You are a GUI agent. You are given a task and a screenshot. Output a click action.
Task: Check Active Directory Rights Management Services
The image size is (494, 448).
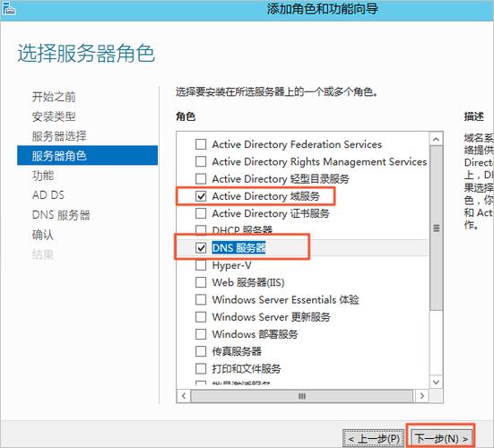[201, 162]
